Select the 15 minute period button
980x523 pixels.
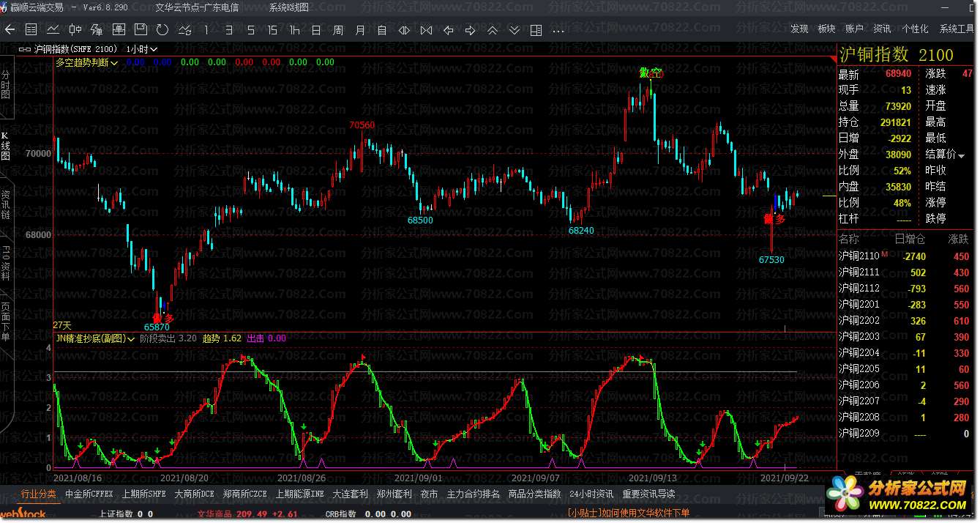pyautogui.click(x=272, y=30)
